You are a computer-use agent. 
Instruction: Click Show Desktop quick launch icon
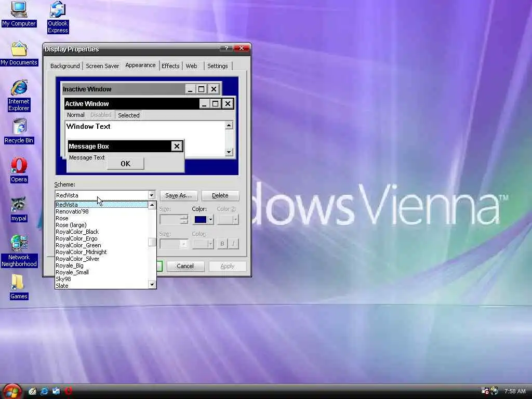coord(33,391)
